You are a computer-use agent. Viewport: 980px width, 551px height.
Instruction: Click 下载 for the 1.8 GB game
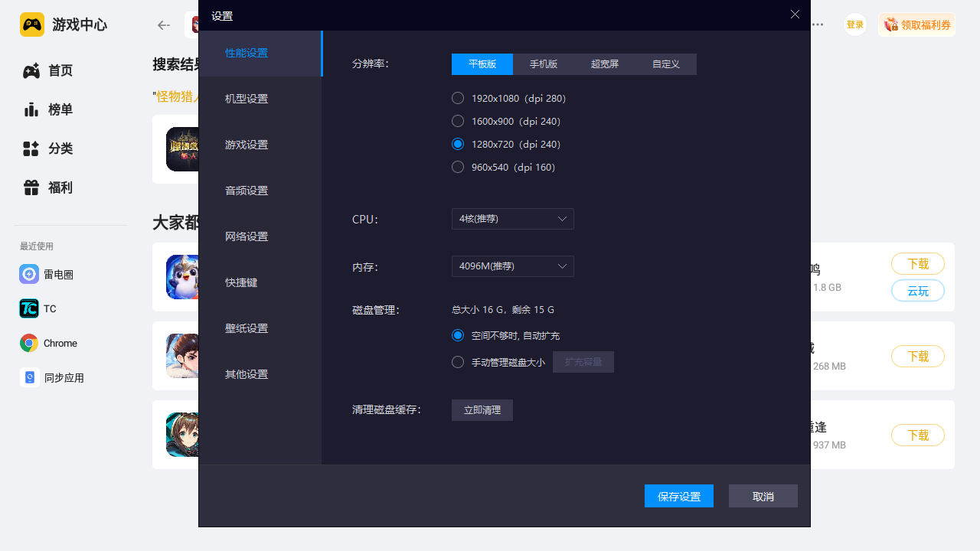918,264
